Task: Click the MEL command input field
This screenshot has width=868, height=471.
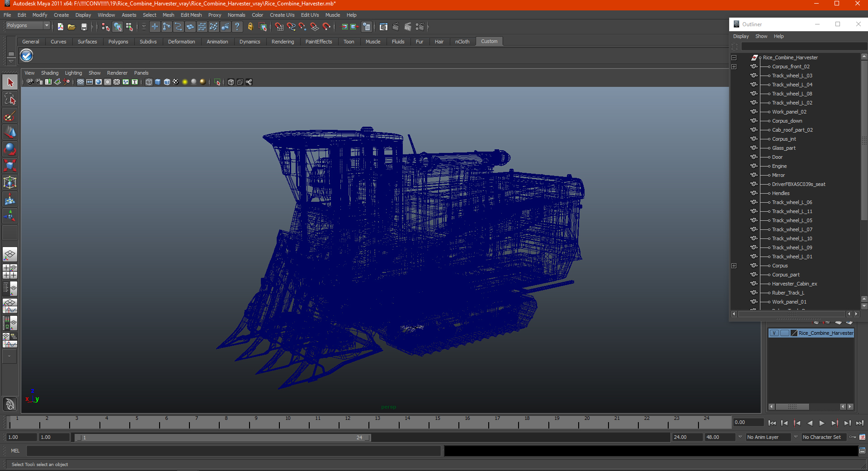Action: (x=234, y=451)
